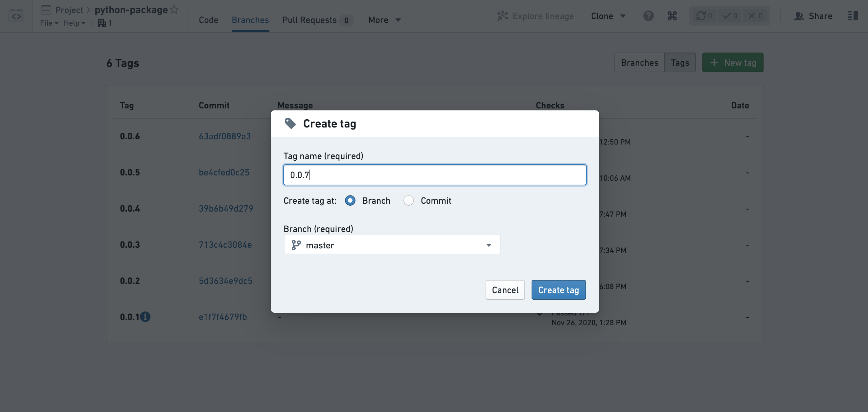The image size is (868, 412).
Task: Click the Cancel button
Action: (x=505, y=290)
